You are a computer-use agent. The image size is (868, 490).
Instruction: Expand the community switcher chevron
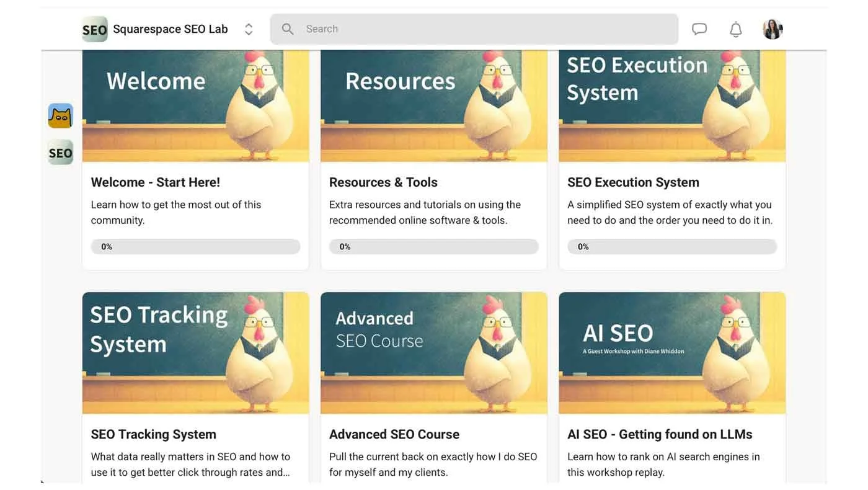[248, 29]
